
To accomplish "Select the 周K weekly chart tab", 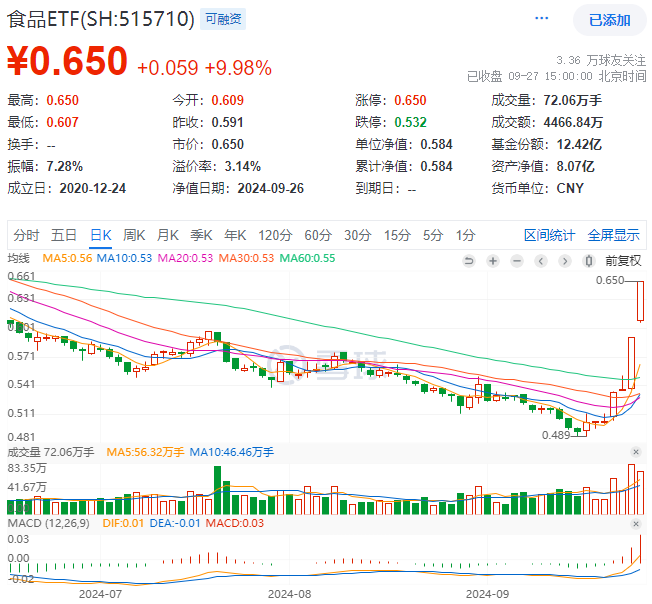I will 134,235.
